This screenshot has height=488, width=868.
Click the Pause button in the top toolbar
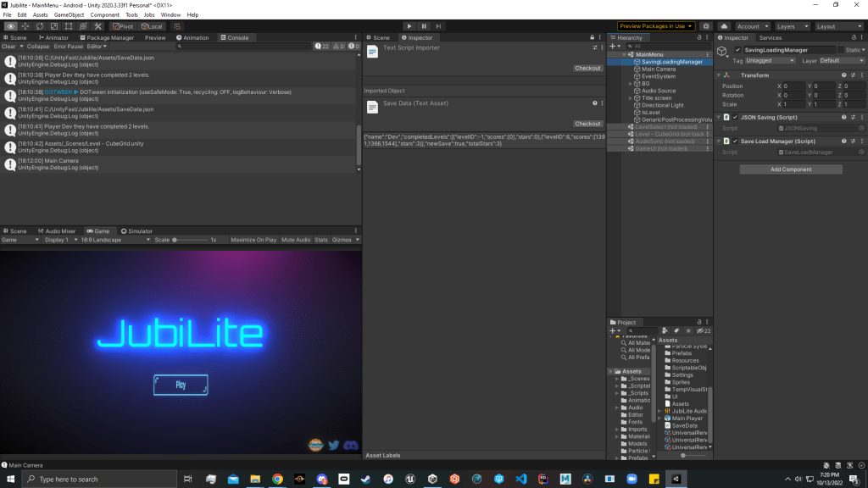click(424, 26)
